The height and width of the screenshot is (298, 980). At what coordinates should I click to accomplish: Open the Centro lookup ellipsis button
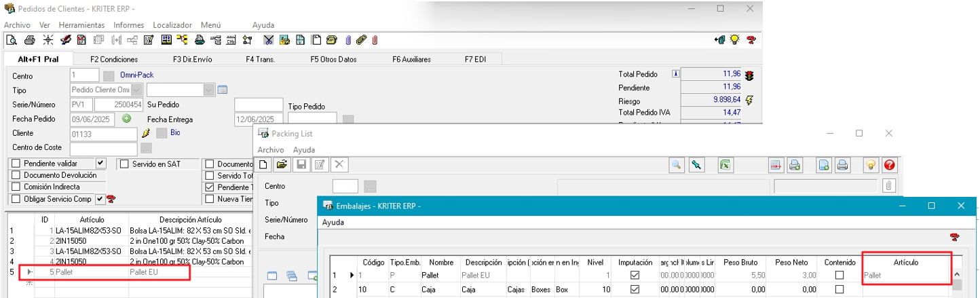[x=109, y=76]
